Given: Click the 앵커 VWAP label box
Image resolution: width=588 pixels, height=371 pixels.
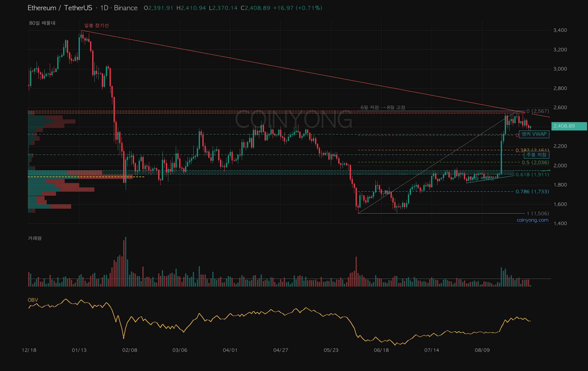Looking at the screenshot, I should (534, 134).
